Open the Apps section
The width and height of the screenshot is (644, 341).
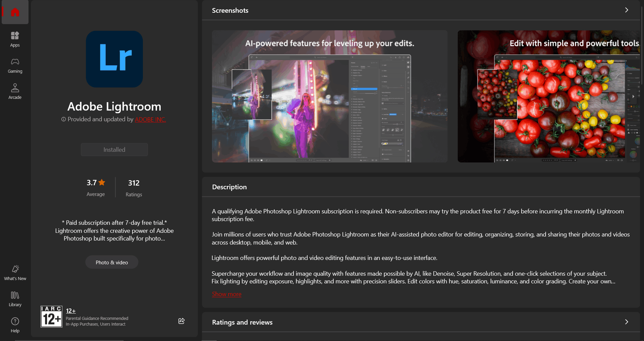coord(15,39)
